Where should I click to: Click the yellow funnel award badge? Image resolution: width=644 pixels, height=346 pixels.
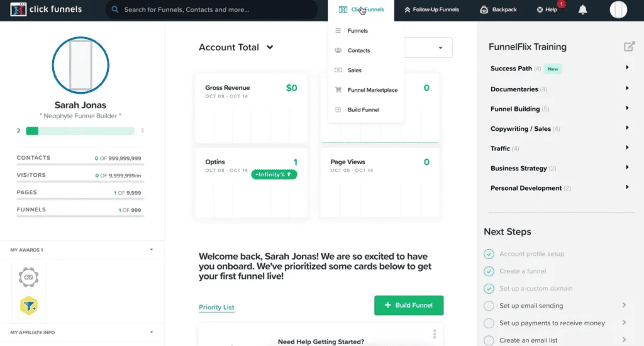(x=29, y=306)
